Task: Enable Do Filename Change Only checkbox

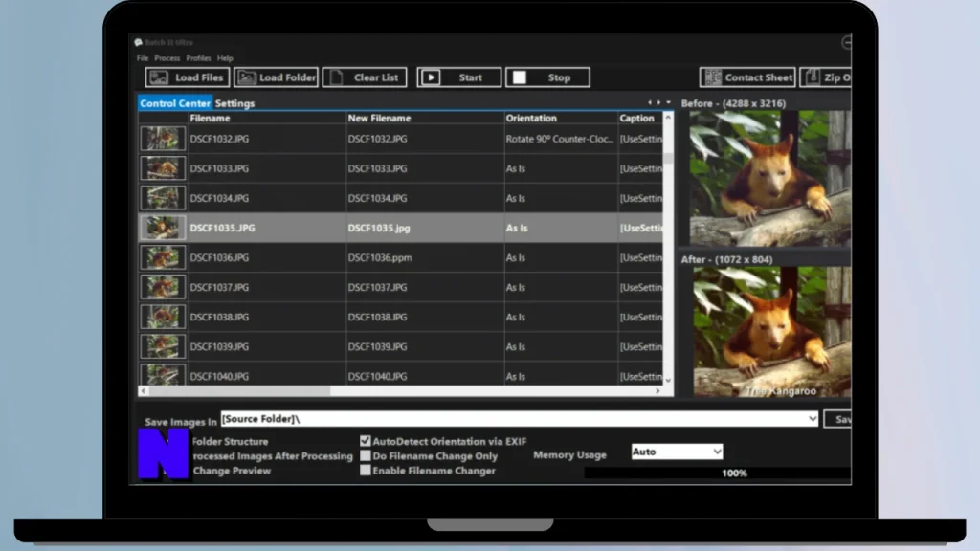Action: tap(366, 456)
